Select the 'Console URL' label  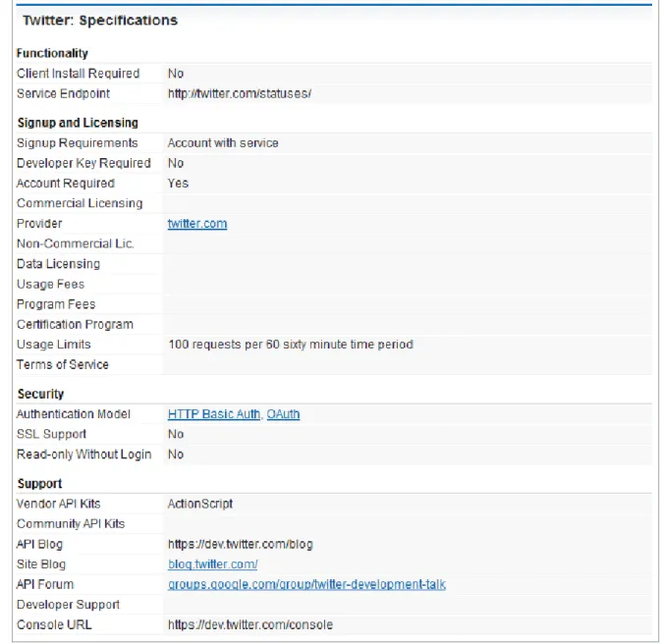[54, 624]
